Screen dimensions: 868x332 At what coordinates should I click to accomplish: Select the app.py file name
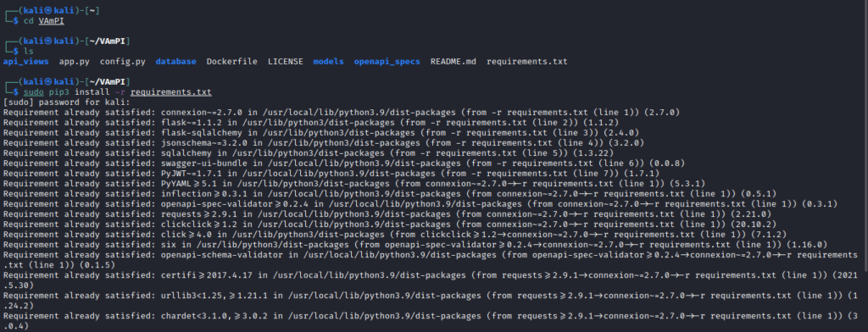pyautogui.click(x=75, y=62)
